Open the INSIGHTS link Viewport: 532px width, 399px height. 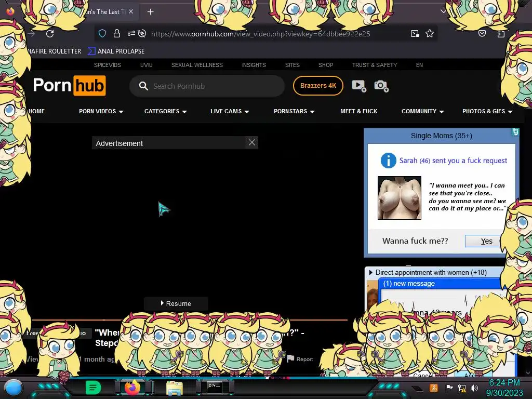[254, 65]
